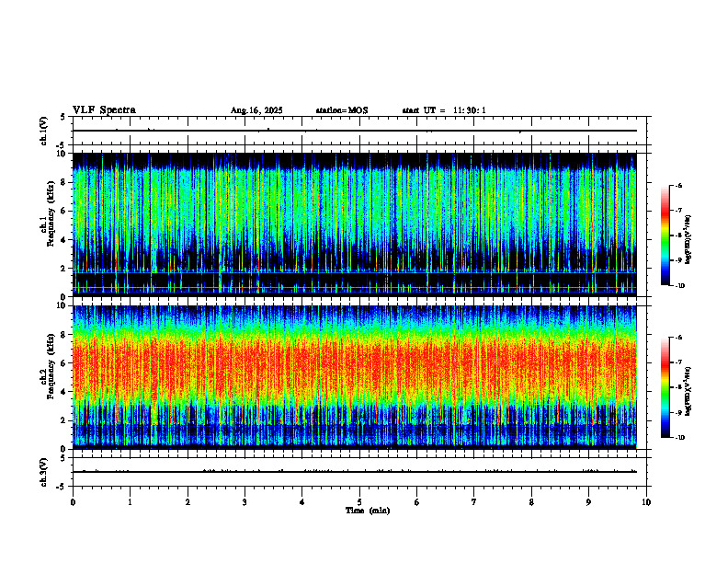Click the time axis tick label 10

pos(646,502)
